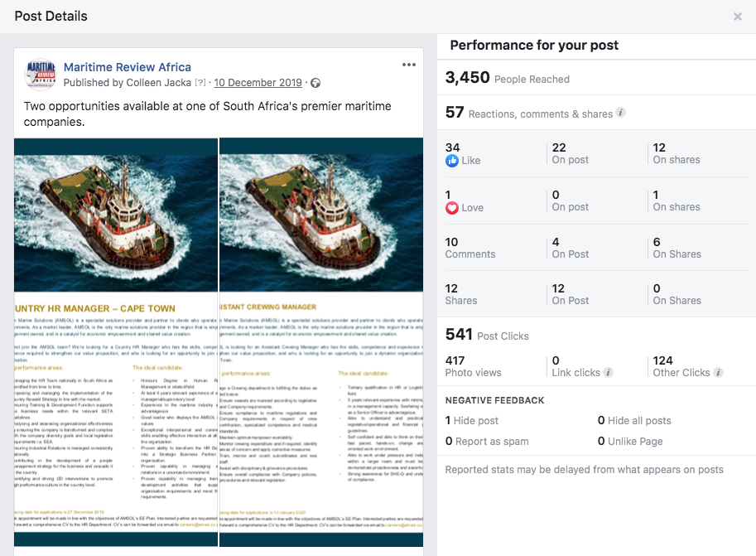Click the red Love heart icon
This screenshot has height=556, width=756.
(452, 208)
